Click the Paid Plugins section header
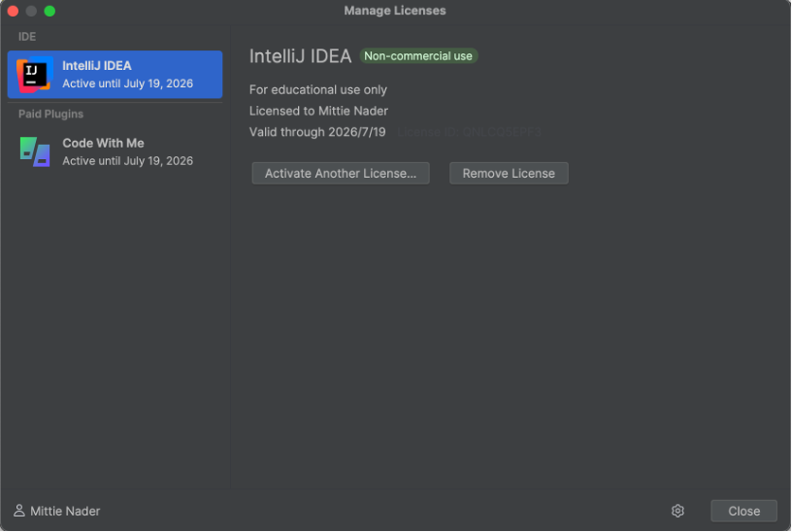The width and height of the screenshot is (792, 532). [x=50, y=114]
